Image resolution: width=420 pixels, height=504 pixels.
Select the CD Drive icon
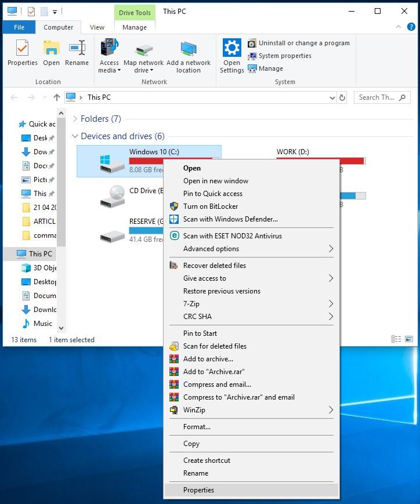113,197
